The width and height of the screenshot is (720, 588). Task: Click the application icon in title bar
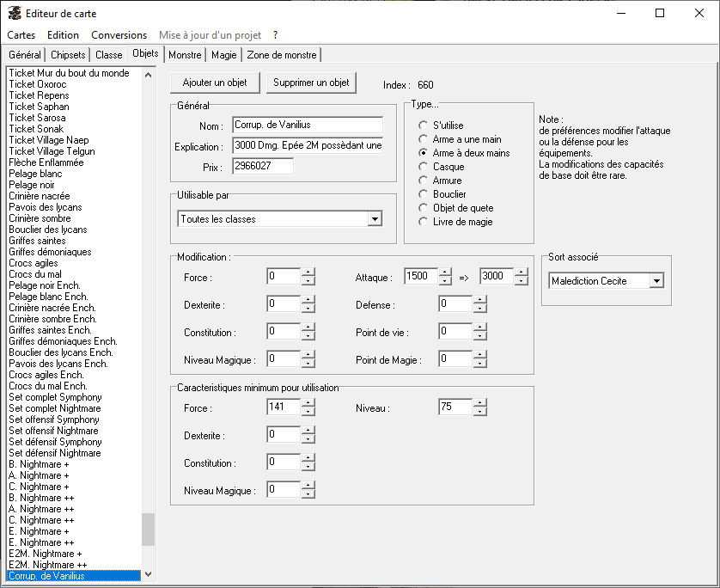pyautogui.click(x=14, y=14)
